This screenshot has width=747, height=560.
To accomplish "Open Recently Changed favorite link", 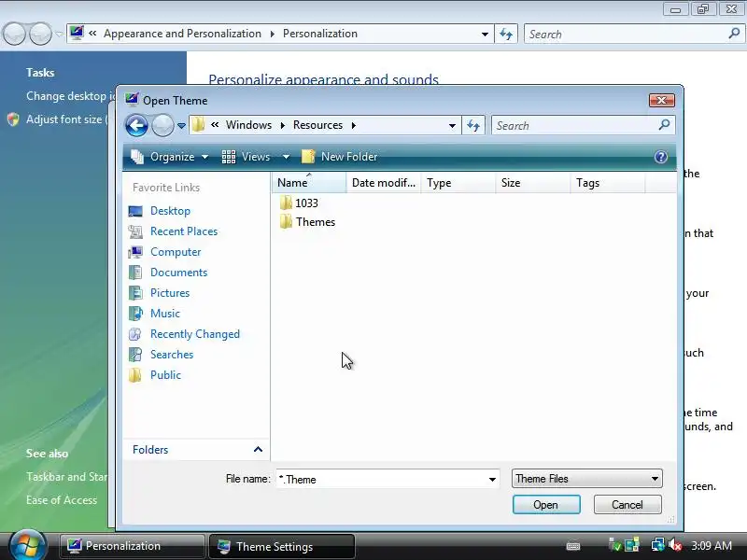I will pyautogui.click(x=195, y=334).
